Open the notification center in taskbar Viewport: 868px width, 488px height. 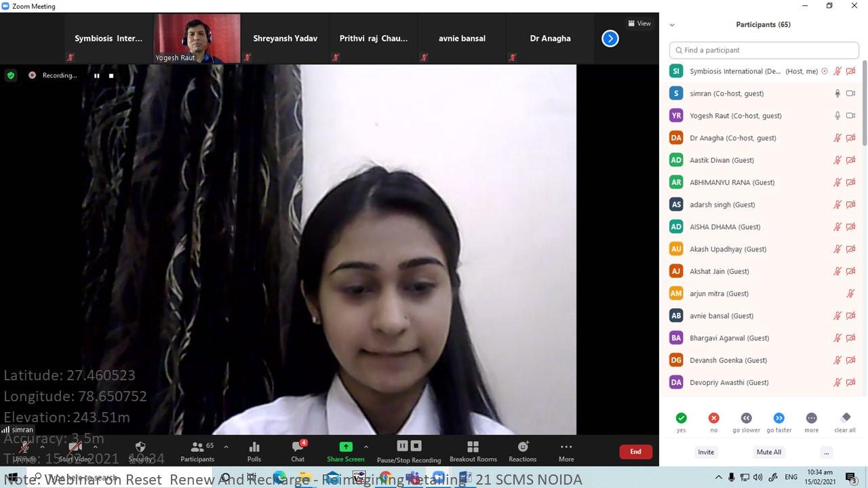[850, 477]
